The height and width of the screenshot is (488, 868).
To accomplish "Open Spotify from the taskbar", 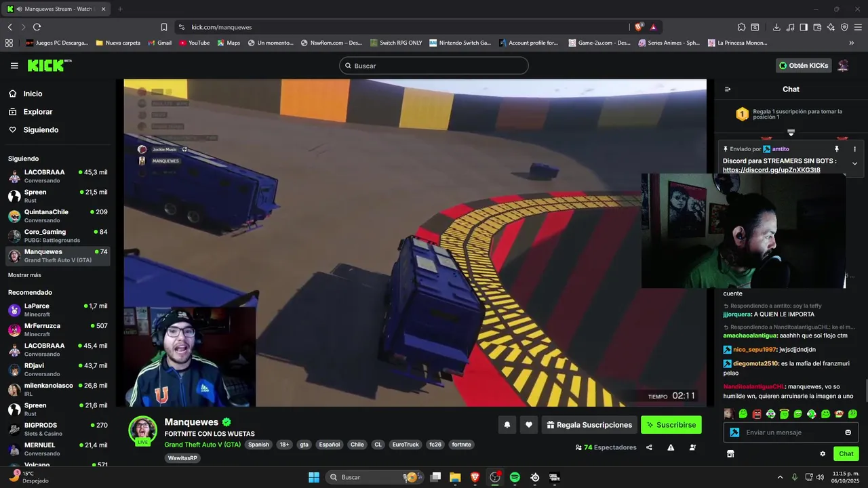I will point(515,477).
